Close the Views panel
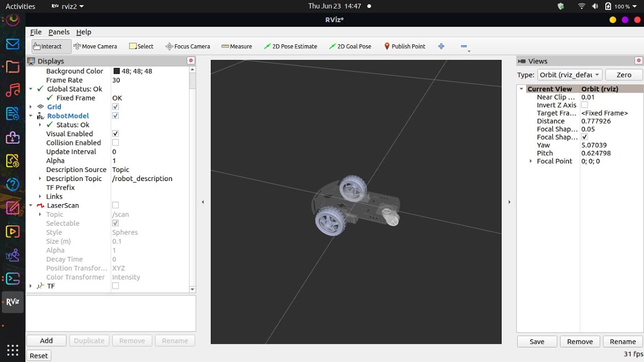644x362 pixels. coord(639,60)
